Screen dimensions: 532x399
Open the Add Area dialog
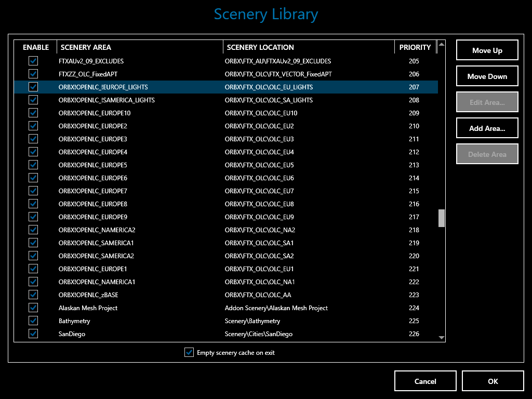coord(487,128)
